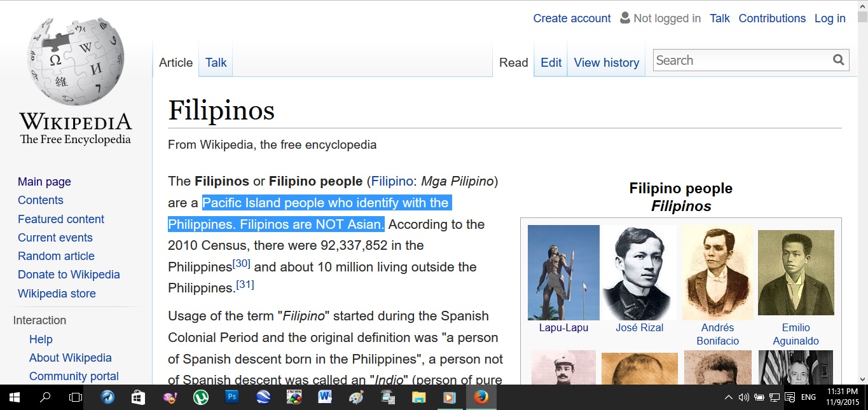
Task: Click citation reference [30]
Action: click(x=242, y=263)
